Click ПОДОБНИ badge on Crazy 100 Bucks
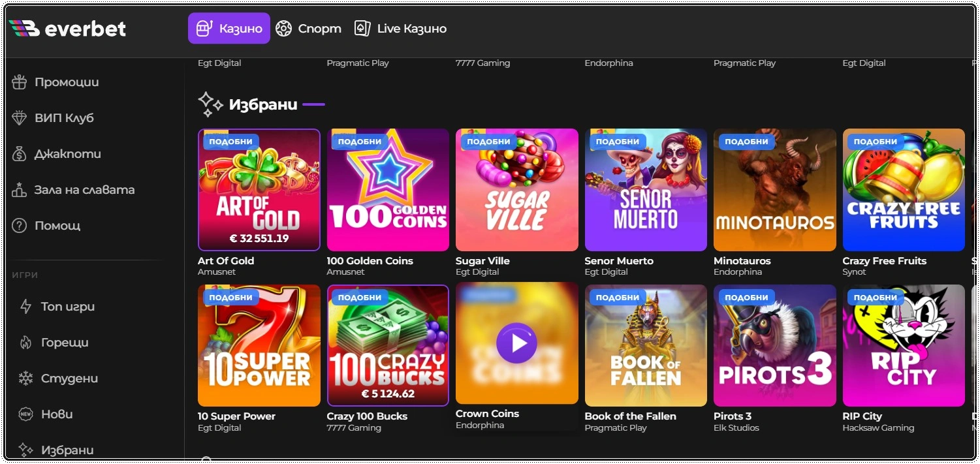 pos(360,298)
